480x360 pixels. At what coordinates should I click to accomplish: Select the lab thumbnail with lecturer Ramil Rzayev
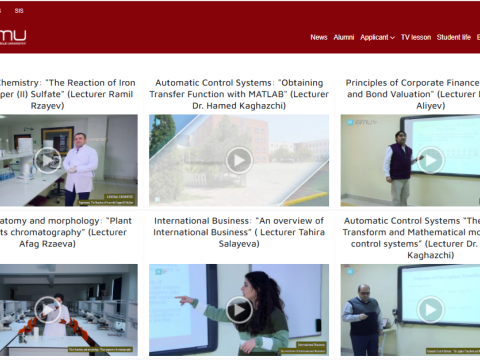click(x=69, y=160)
